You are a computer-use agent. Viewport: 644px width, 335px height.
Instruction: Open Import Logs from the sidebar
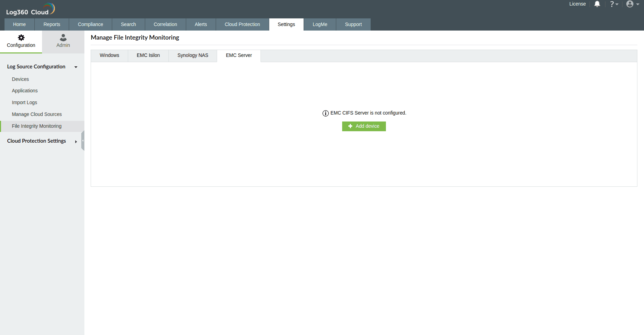[x=24, y=102]
